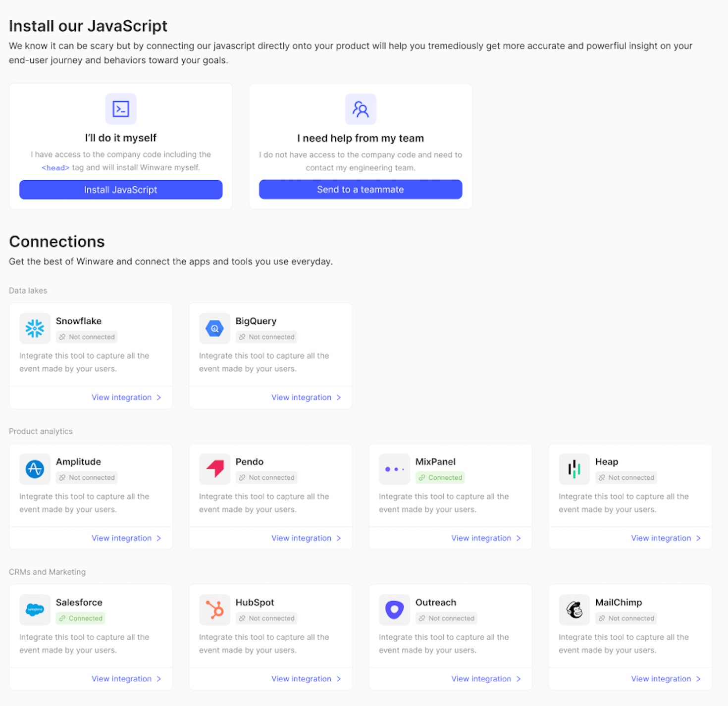Open View integration link for Snowflake
Image resolution: width=728 pixels, height=706 pixels.
pos(121,398)
